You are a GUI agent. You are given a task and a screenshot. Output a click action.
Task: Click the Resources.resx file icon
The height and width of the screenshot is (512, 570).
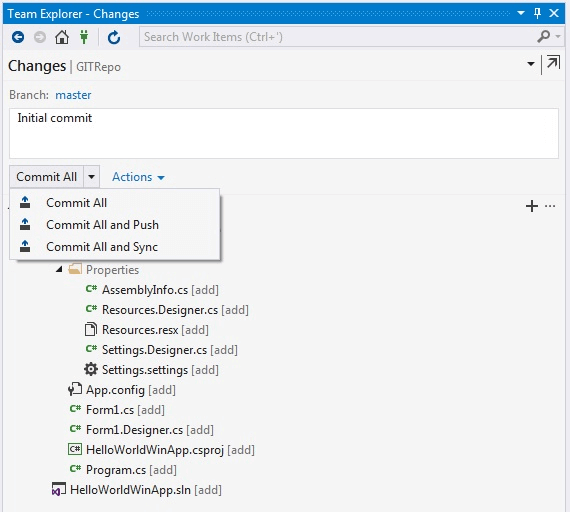[91, 329]
